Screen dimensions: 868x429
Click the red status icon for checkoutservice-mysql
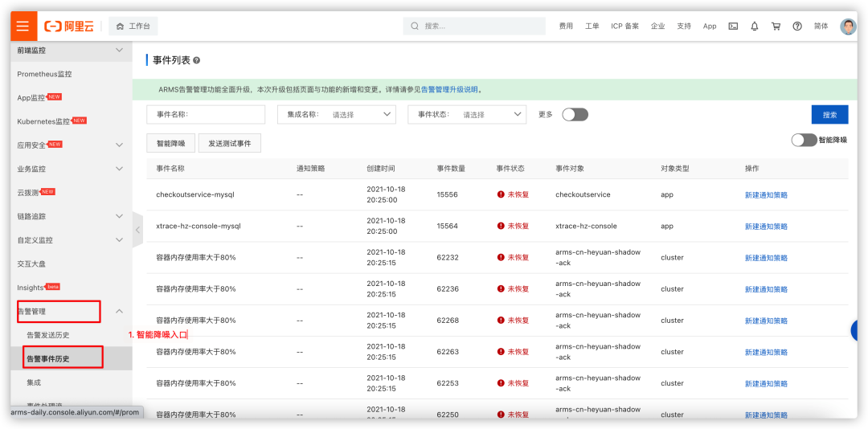pos(501,194)
